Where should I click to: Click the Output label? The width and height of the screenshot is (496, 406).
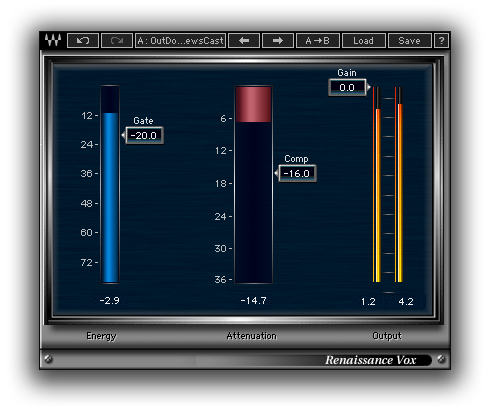coord(387,336)
